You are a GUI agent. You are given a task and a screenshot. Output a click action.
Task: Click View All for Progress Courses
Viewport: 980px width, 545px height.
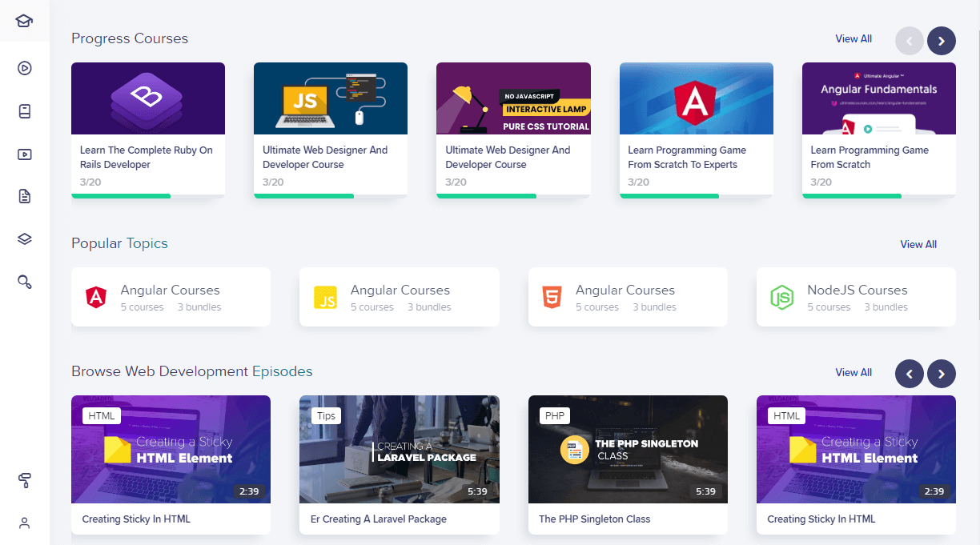pos(853,39)
